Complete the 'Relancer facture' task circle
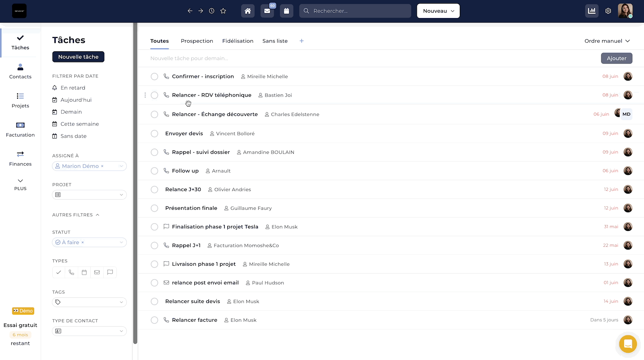The height and width of the screenshot is (360, 644). pos(155,320)
